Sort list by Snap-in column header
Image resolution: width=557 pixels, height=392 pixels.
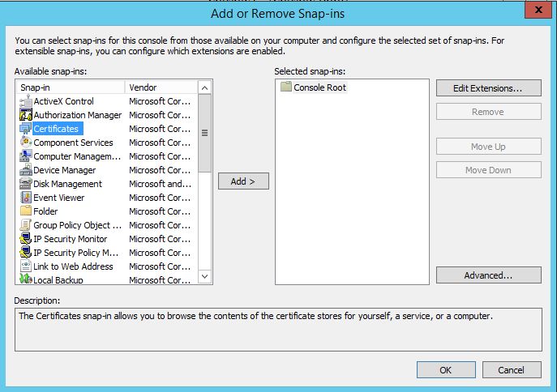tap(70, 87)
